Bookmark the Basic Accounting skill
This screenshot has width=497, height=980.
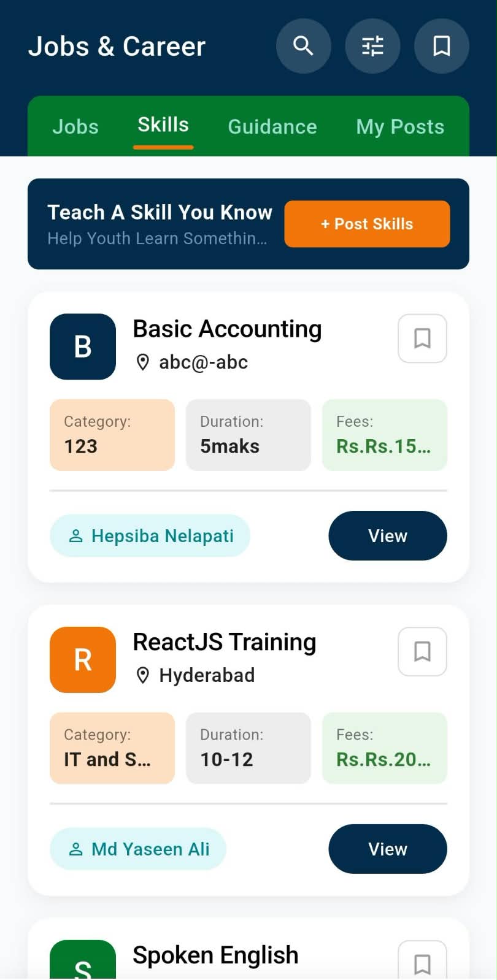click(422, 339)
